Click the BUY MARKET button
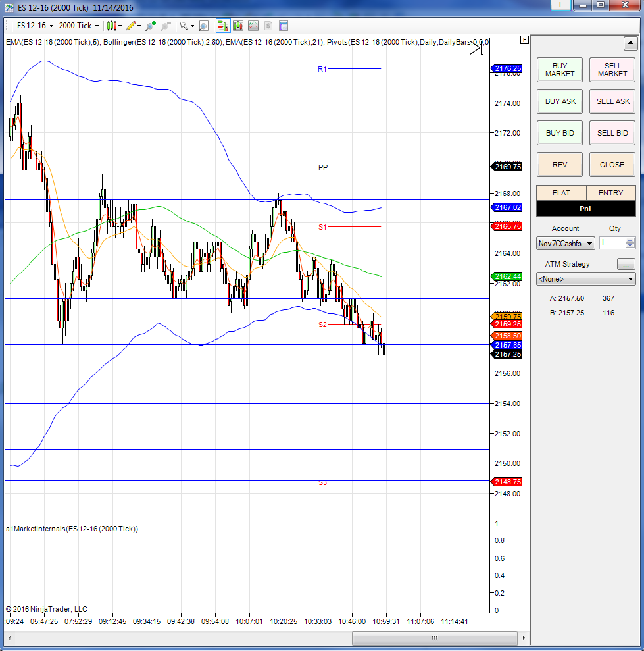 coord(559,70)
